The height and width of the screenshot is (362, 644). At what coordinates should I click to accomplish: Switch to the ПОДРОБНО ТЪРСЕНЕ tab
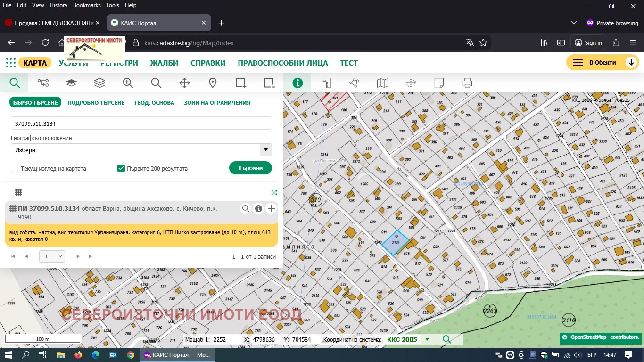coord(96,102)
